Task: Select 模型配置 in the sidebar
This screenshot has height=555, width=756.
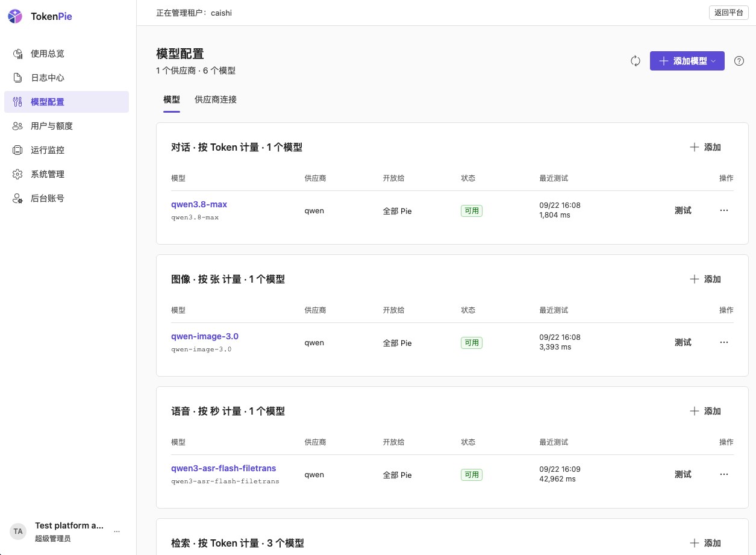Action: 66,102
